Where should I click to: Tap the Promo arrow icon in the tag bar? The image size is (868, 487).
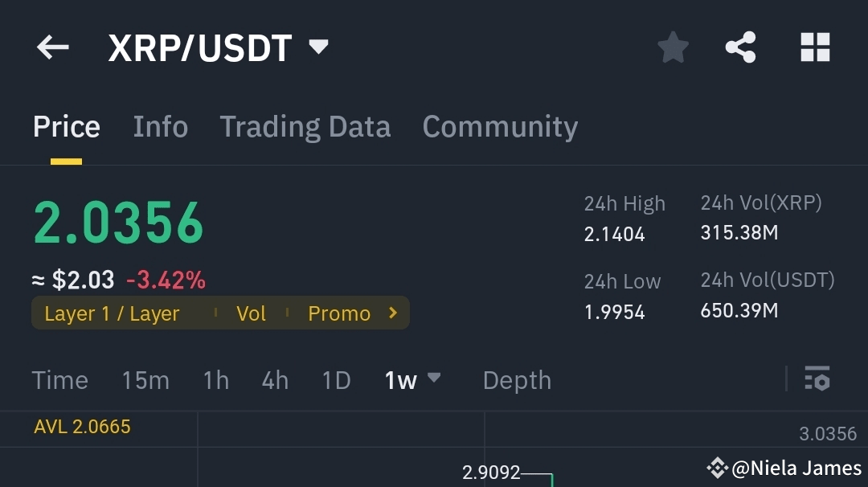[x=393, y=313]
